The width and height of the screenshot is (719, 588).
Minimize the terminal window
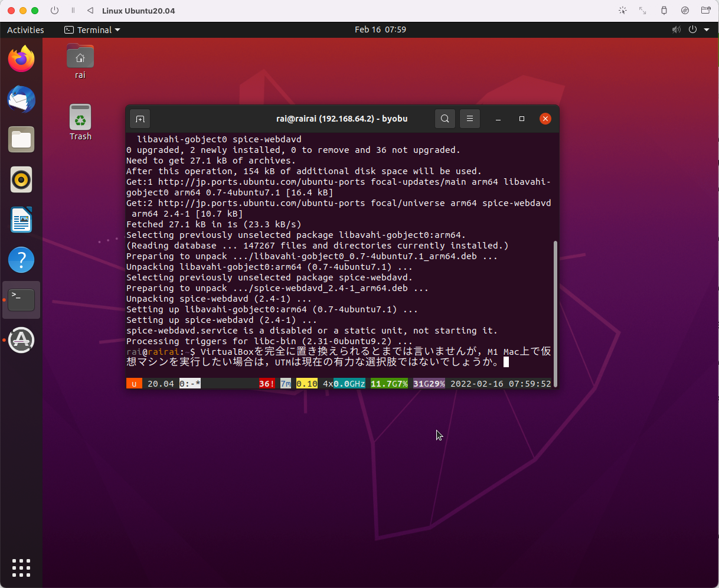[x=498, y=119]
